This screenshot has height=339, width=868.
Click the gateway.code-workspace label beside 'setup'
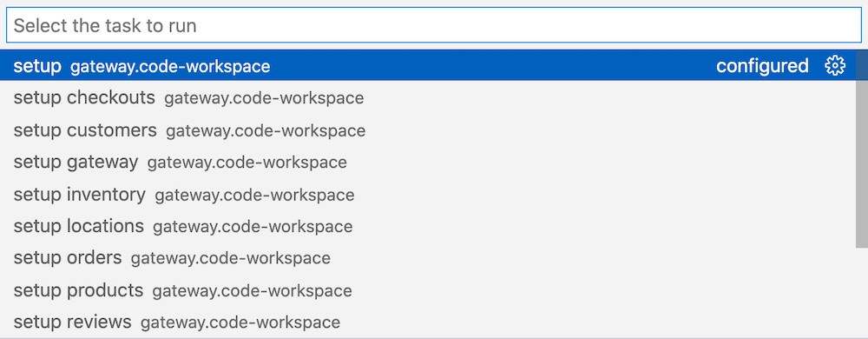170,67
